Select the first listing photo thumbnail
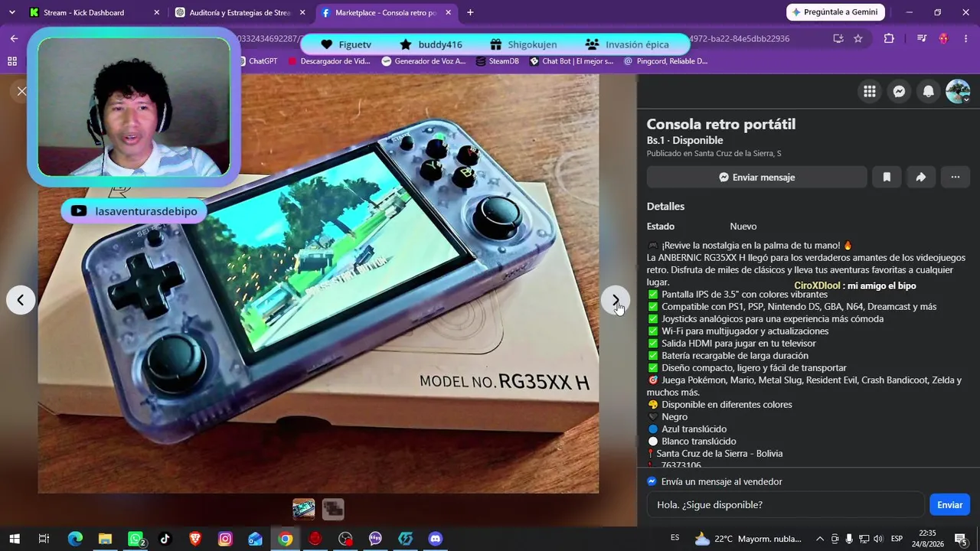 304,509
